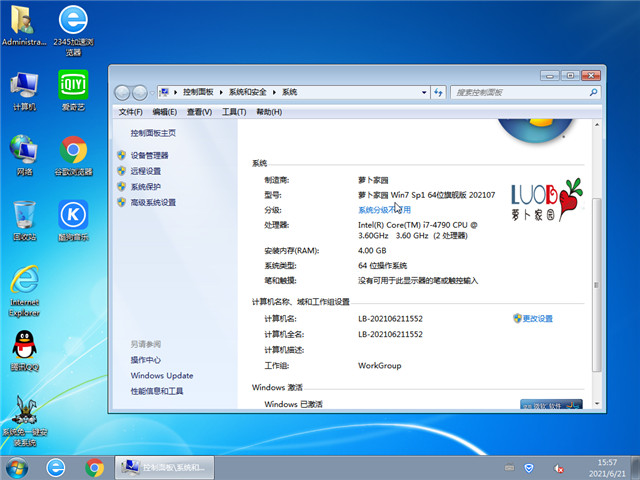The width and height of the screenshot is (640, 480).
Task: Open the 文件(F) menu
Action: click(x=130, y=112)
